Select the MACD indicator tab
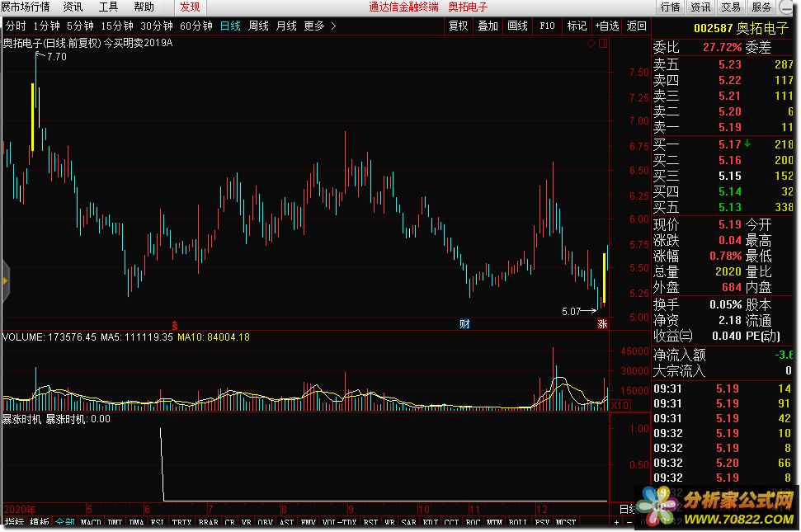This screenshot has width=801, height=532. pos(91,523)
